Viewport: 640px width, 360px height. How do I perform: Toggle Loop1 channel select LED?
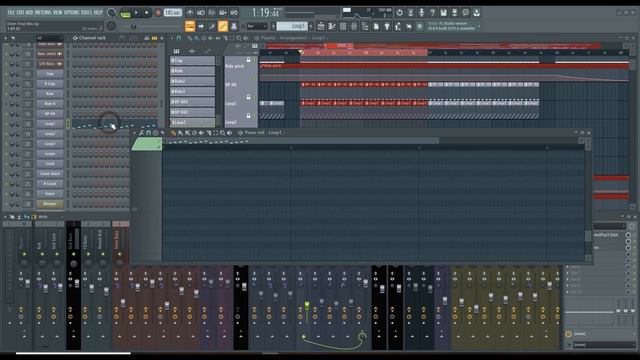tap(68, 124)
